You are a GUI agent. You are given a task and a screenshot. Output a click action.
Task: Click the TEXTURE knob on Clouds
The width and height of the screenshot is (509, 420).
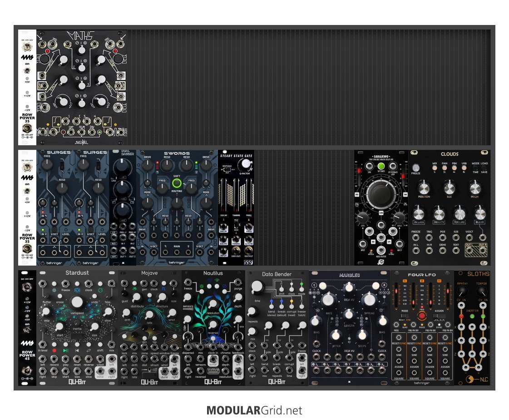click(x=460, y=214)
